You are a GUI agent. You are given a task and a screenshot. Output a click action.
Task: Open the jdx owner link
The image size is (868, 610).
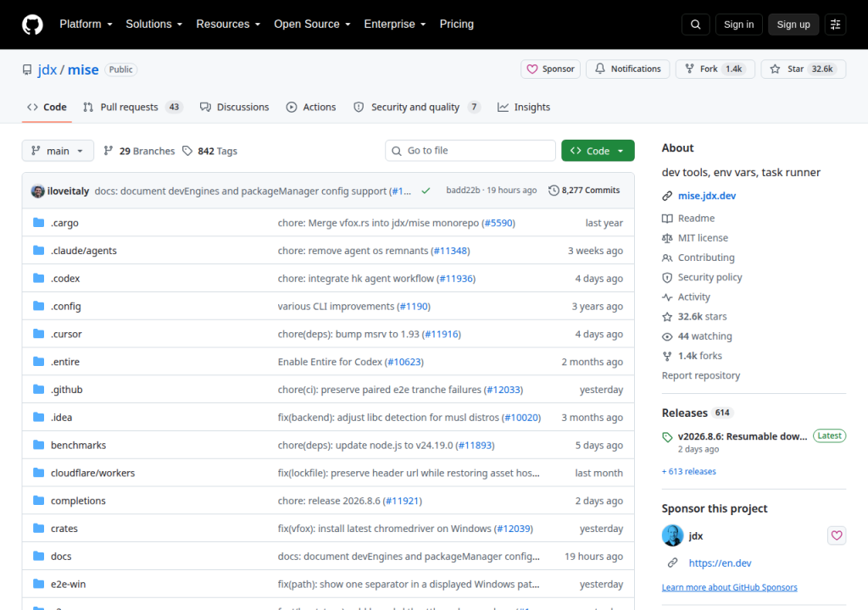pyautogui.click(x=47, y=69)
